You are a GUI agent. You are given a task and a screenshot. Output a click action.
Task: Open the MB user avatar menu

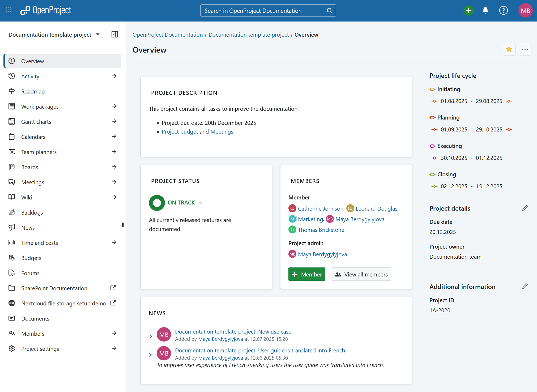pyautogui.click(x=525, y=11)
